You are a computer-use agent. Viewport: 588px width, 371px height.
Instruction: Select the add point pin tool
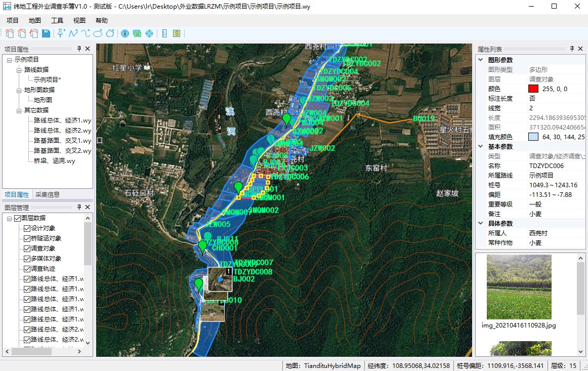[x=61, y=33]
